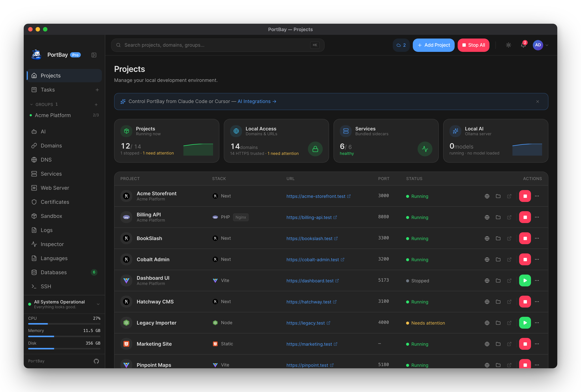This screenshot has height=392, width=581.
Task: Open the Acme Storefront project folder icon
Action: [x=498, y=196]
